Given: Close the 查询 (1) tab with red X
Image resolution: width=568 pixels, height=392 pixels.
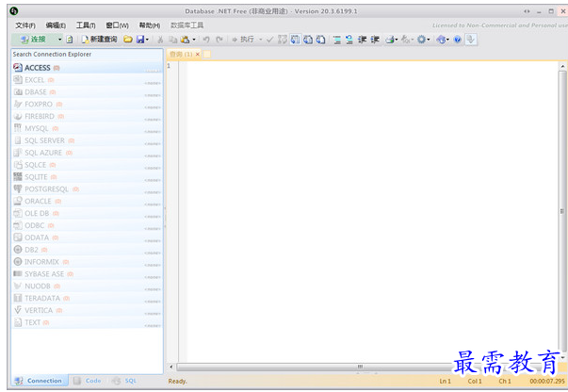Looking at the screenshot, I should [198, 55].
